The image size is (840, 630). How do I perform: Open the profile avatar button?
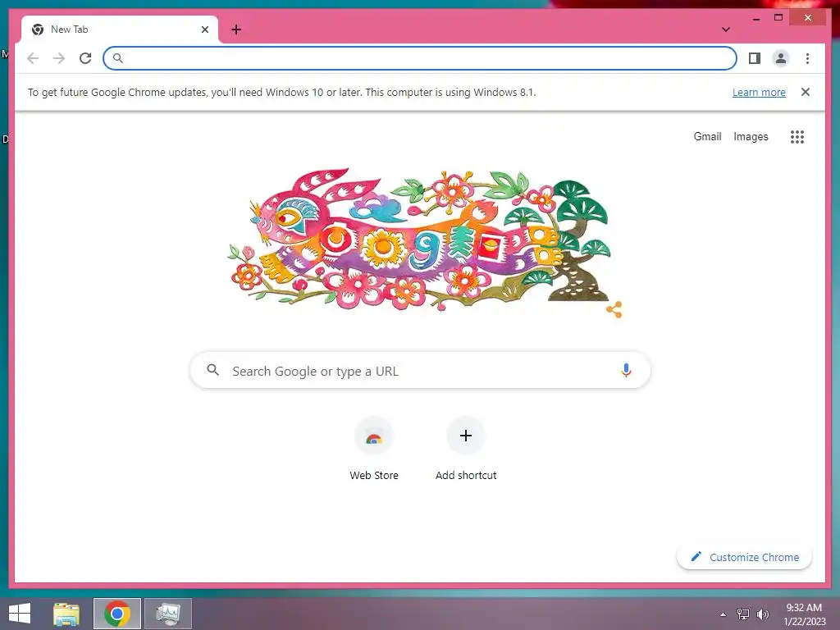(x=781, y=58)
